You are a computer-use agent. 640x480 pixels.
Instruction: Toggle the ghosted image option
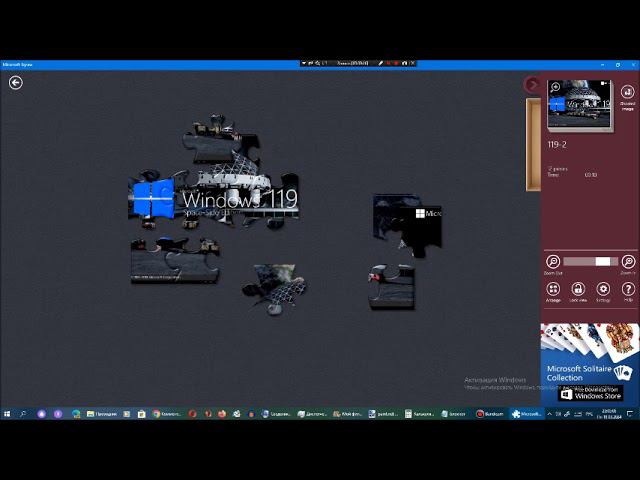tap(627, 97)
